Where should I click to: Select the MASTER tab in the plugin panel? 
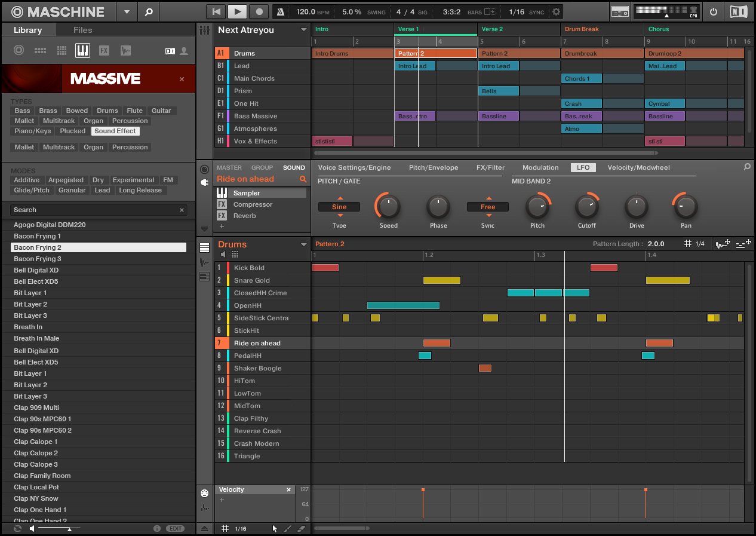229,167
